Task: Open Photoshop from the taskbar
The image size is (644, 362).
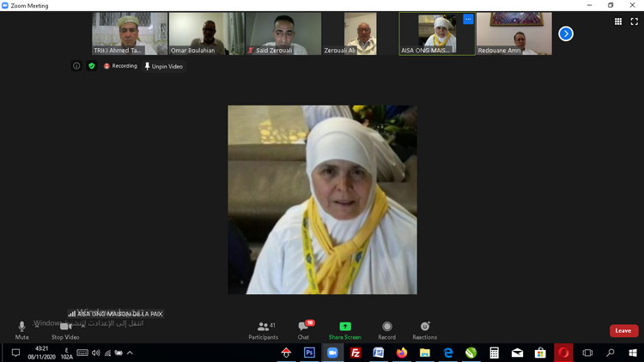Action: tap(309, 353)
